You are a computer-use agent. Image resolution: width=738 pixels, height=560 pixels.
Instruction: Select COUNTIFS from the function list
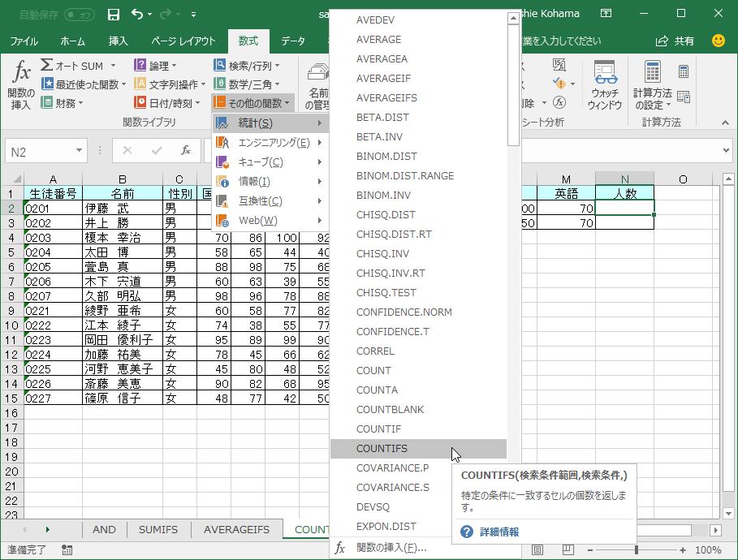[x=382, y=449]
